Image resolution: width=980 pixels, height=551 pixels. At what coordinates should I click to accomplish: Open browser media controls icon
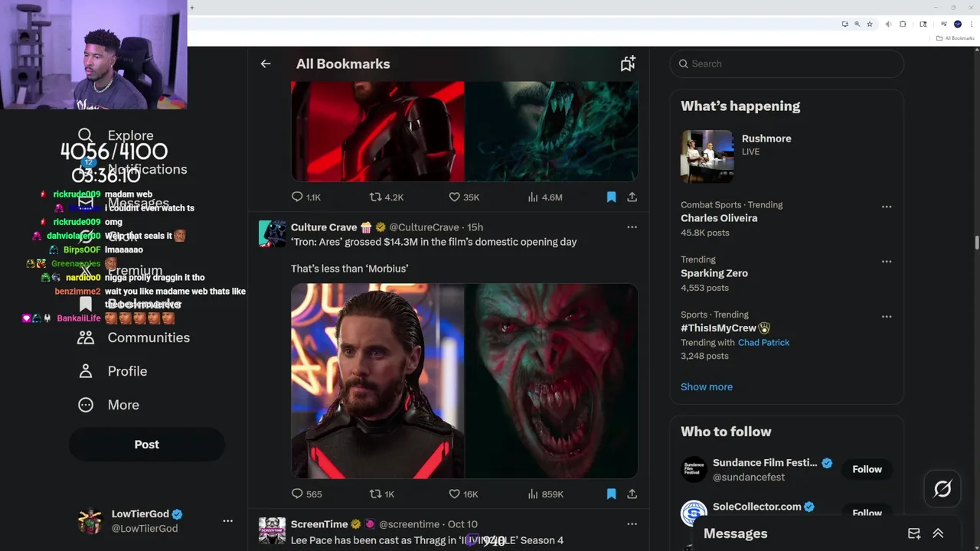[944, 24]
